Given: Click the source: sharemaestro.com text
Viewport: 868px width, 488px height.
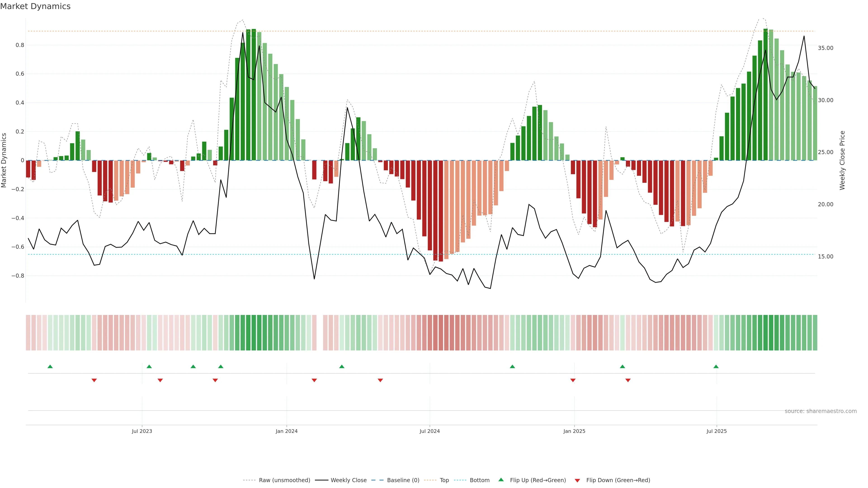Looking at the screenshot, I should [821, 411].
